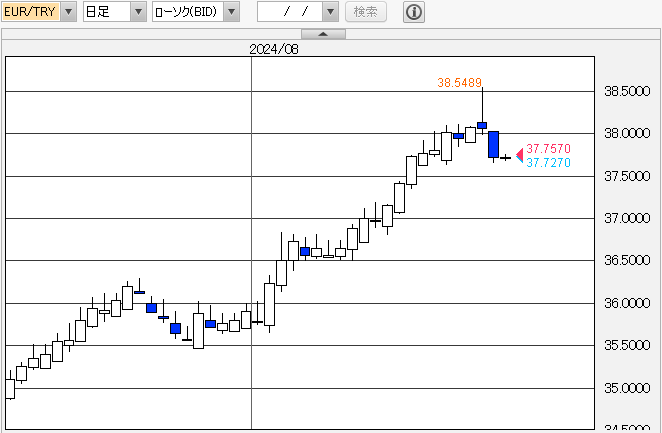Open the ローソク(BID) chart type dropdown
Image resolution: width=662 pixels, height=433 pixels.
pos(231,12)
